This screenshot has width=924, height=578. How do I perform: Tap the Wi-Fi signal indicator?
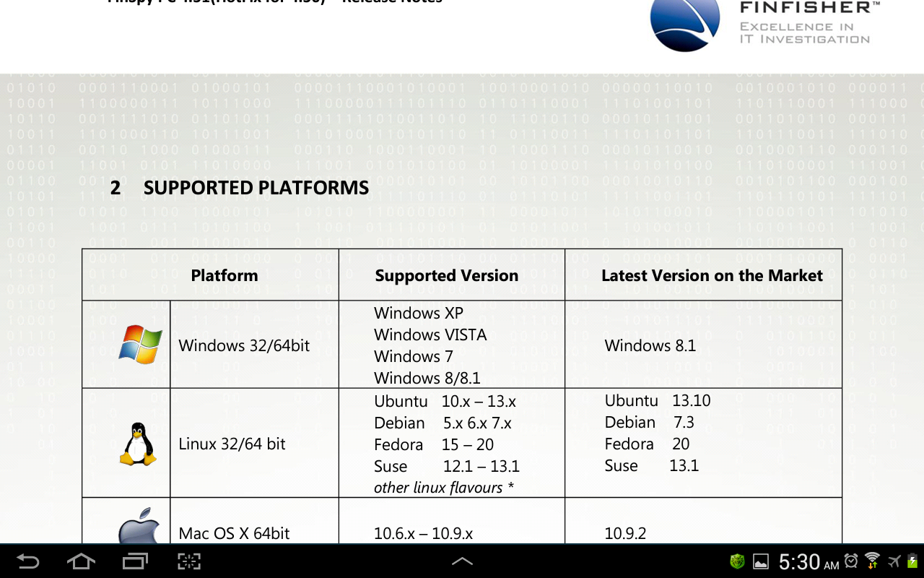tap(872, 561)
